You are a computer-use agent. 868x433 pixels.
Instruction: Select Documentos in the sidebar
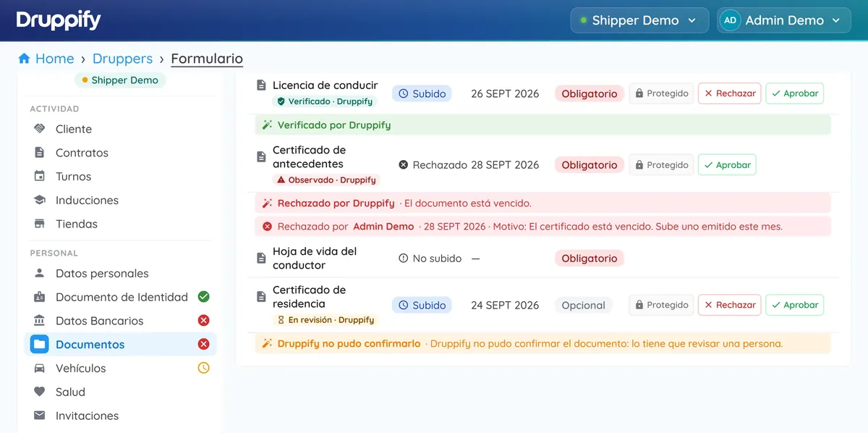click(x=121, y=345)
